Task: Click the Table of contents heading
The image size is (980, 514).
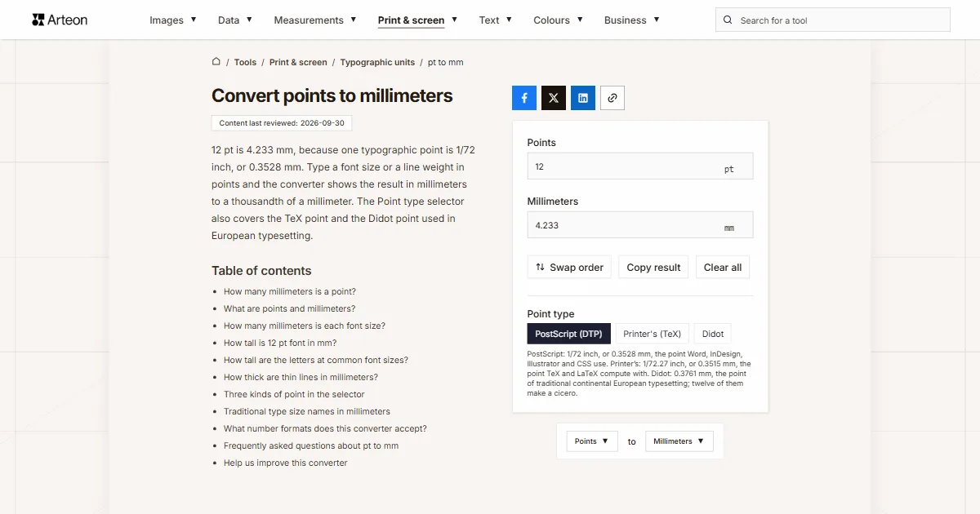Action: pos(261,271)
